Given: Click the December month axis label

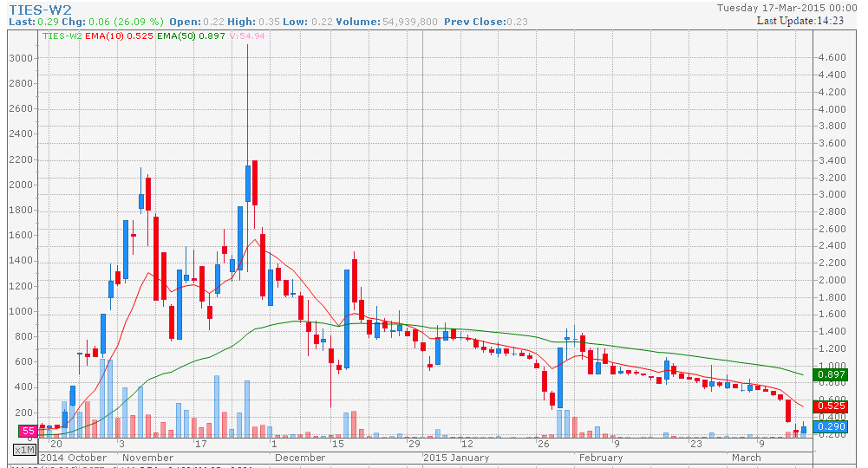Looking at the screenshot, I should tap(300, 458).
